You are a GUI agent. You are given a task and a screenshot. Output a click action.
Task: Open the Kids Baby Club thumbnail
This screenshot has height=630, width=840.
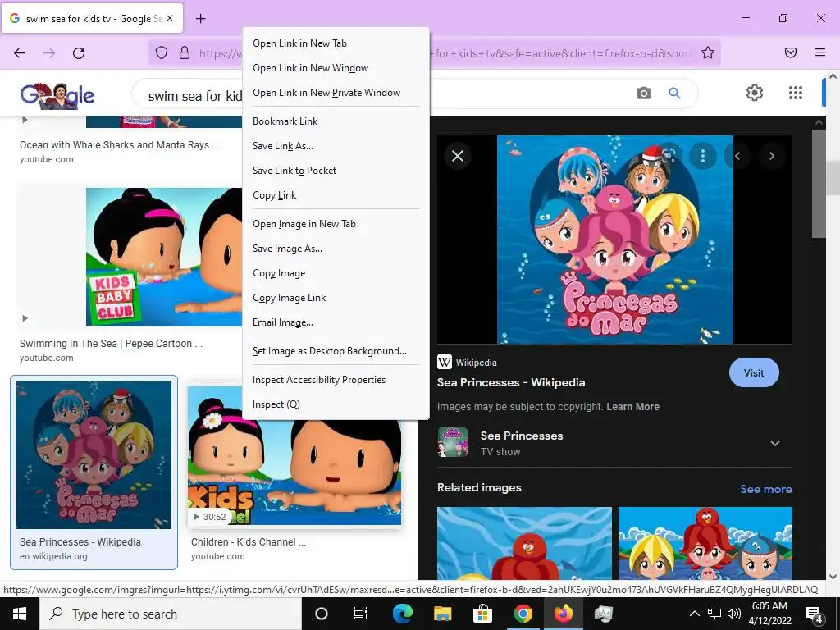pyautogui.click(x=164, y=257)
